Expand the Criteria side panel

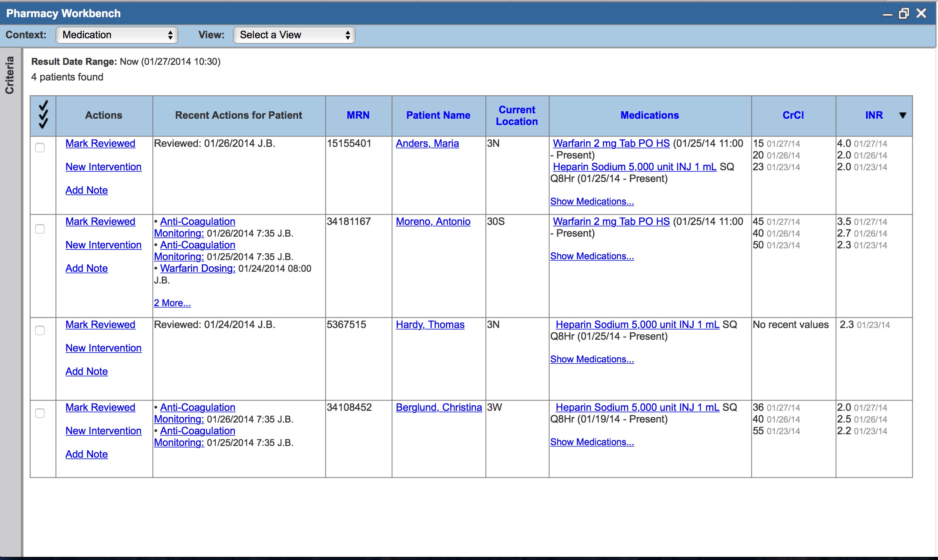[x=10, y=75]
